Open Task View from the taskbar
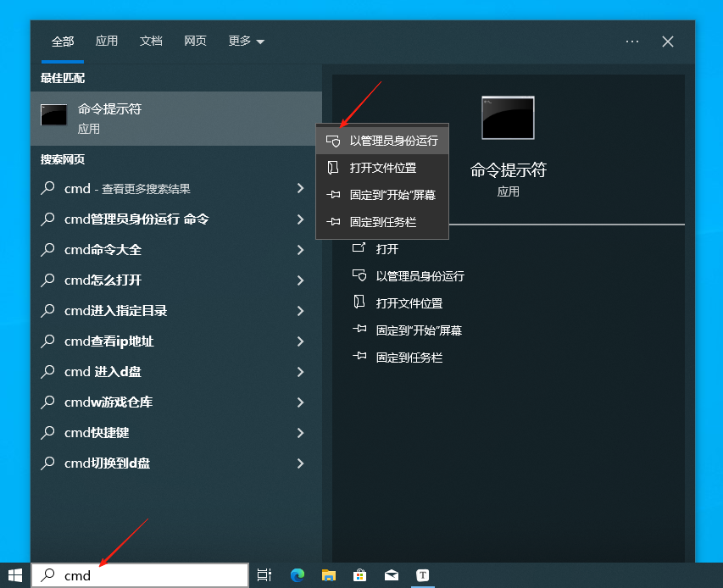Screen dimensions: 723x588 tap(264, 575)
